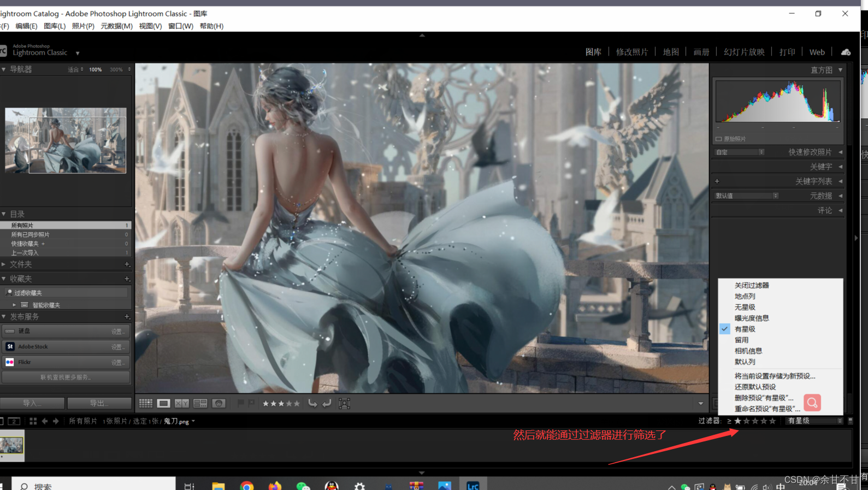The width and height of the screenshot is (868, 490).
Task: Select the checked 有星级 filter preset
Action: (781, 329)
